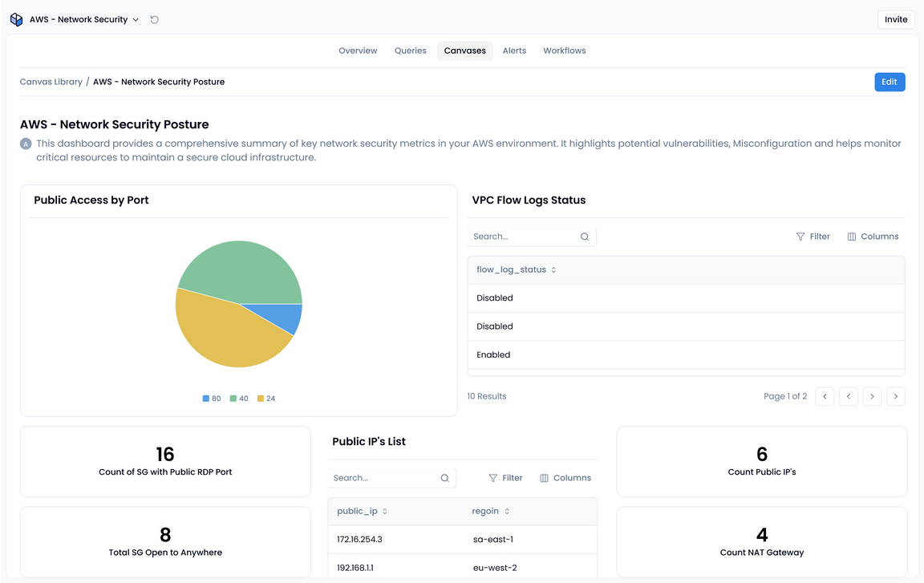Click the Invite button
This screenshot has height=583, width=924.
tap(896, 19)
